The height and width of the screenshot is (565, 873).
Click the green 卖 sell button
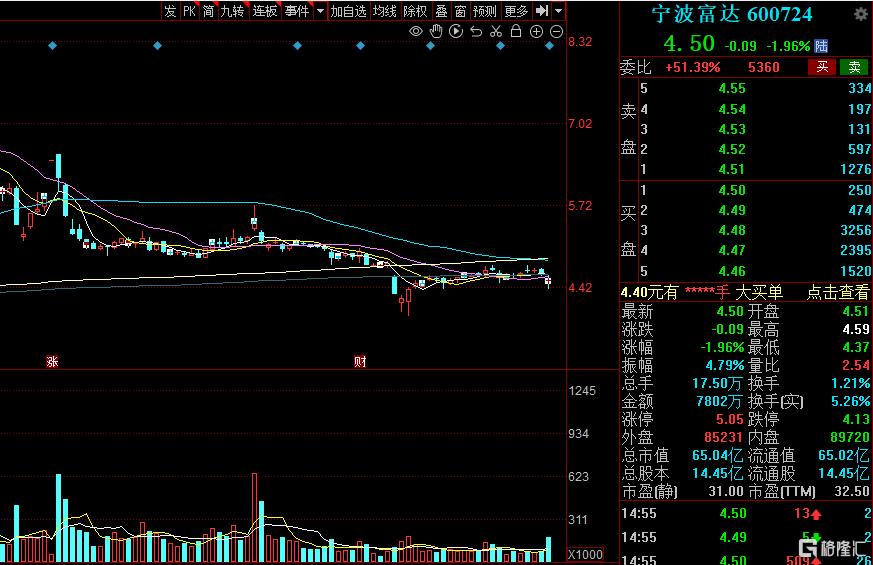[854, 67]
